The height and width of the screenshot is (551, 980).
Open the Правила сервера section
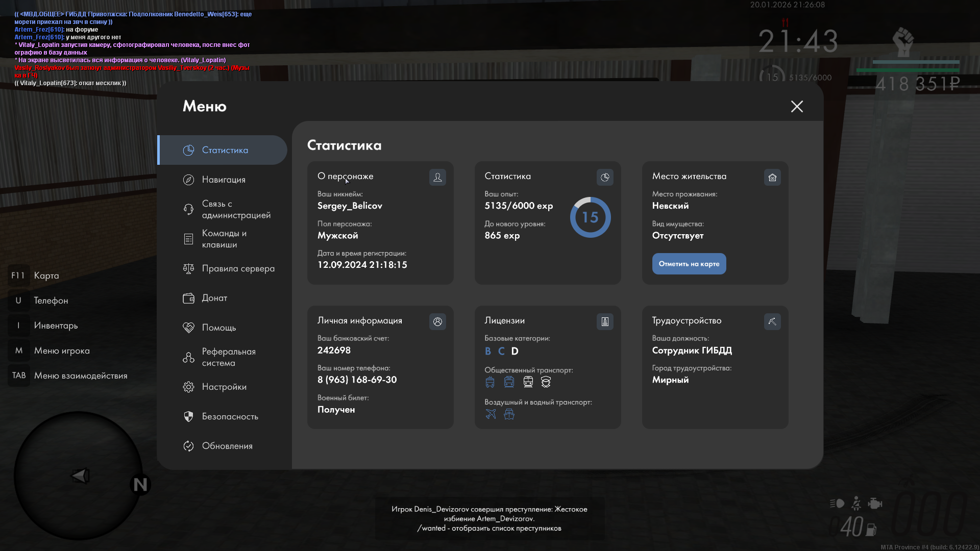pos(238,268)
